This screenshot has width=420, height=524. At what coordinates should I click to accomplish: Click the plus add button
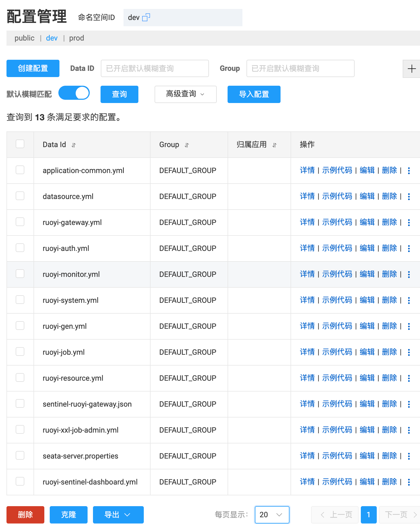pos(411,69)
